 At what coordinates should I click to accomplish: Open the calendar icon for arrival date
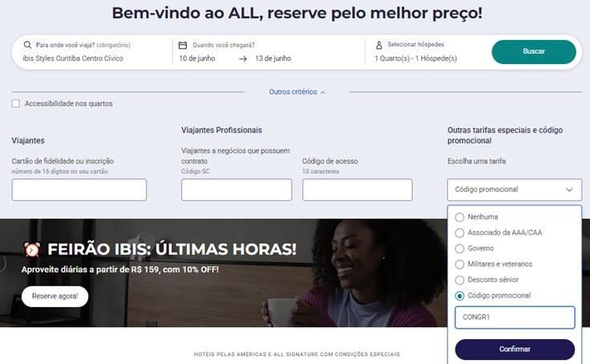pos(183,45)
